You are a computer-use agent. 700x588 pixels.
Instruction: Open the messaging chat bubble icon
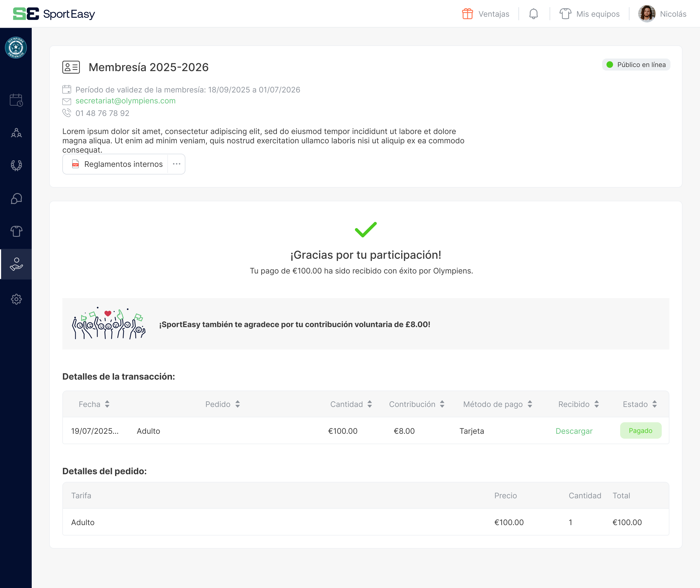click(x=16, y=199)
